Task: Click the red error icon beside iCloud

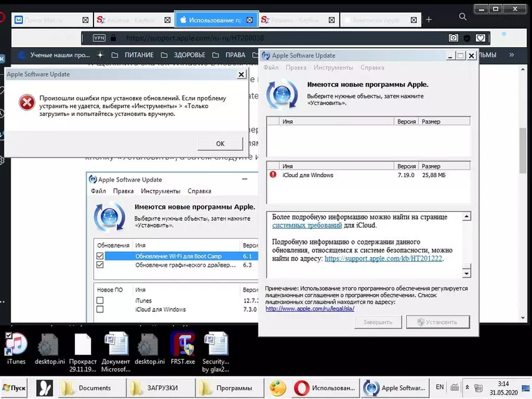Action: pyautogui.click(x=273, y=175)
